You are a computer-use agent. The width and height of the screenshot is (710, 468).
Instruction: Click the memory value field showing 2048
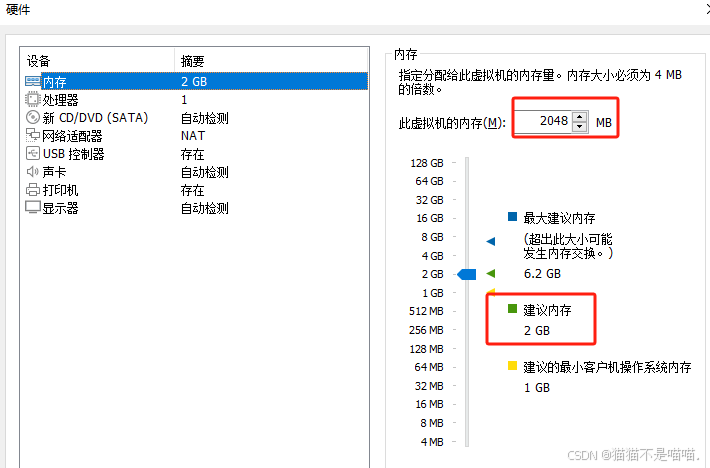pyautogui.click(x=543, y=121)
